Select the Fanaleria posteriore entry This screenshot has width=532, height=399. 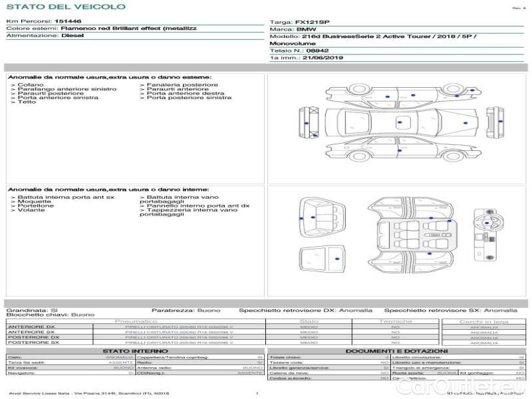click(x=179, y=84)
